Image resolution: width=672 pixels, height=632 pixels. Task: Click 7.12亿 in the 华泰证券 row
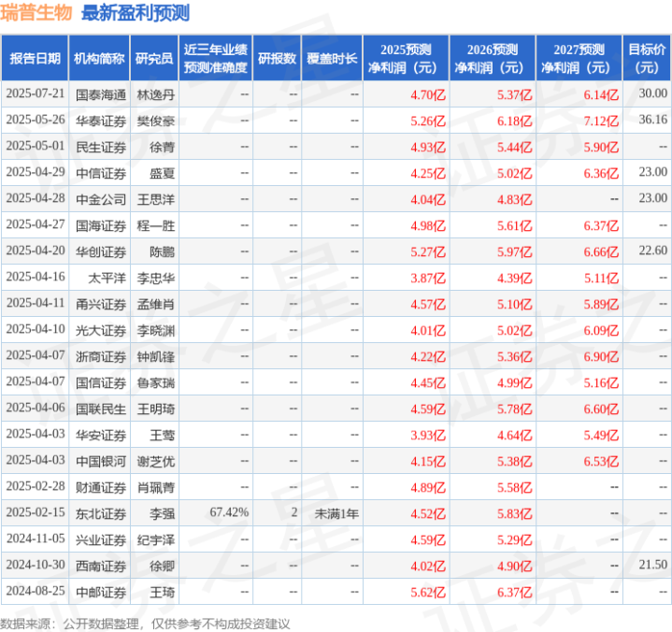(601, 122)
